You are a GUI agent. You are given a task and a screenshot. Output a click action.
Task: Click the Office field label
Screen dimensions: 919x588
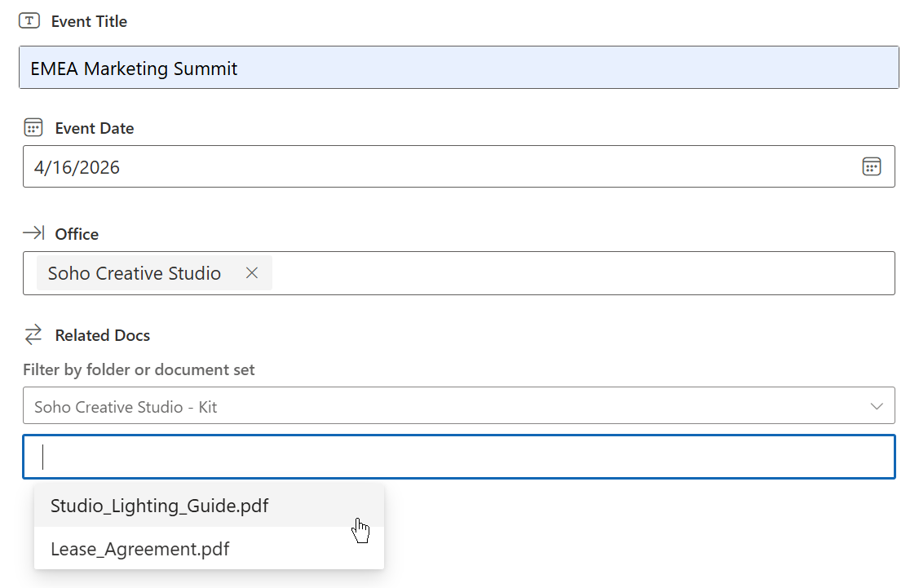pos(77,234)
